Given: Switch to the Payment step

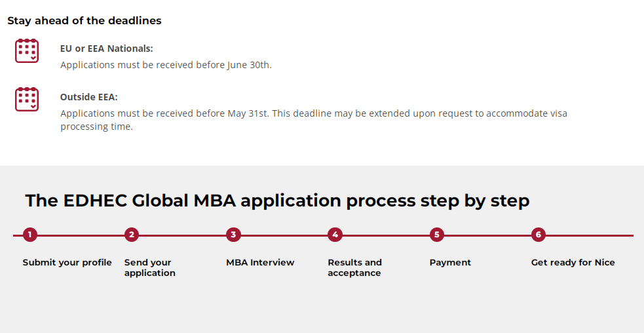Looking at the screenshot, I should coord(450,262).
